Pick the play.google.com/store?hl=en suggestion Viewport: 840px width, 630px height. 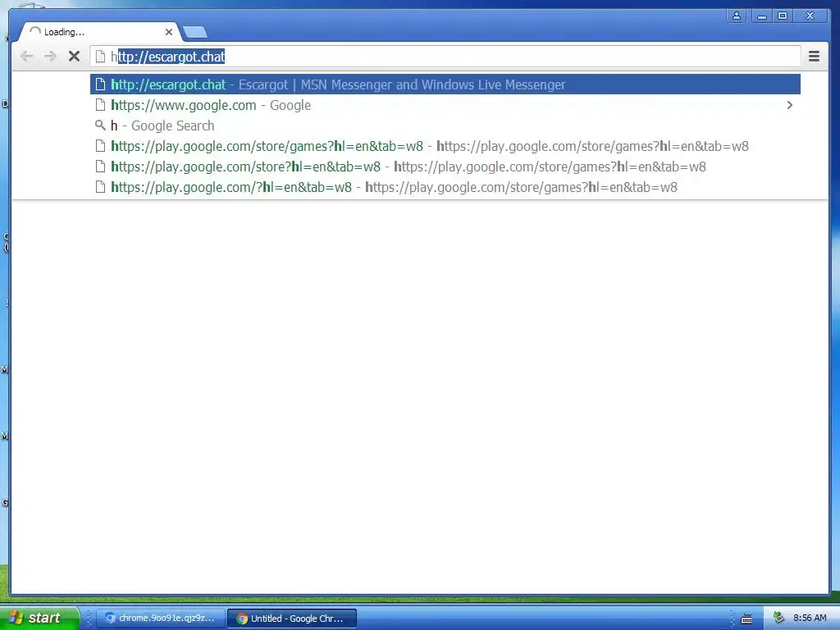coord(445,167)
